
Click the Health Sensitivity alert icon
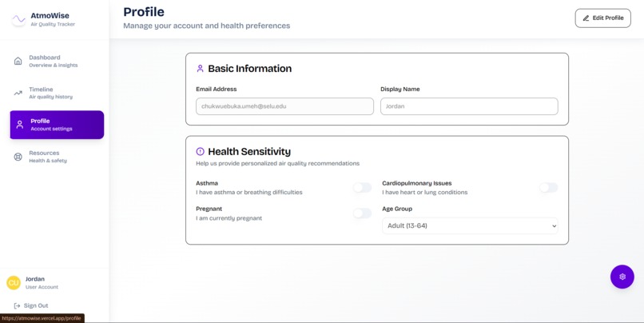[200, 152]
